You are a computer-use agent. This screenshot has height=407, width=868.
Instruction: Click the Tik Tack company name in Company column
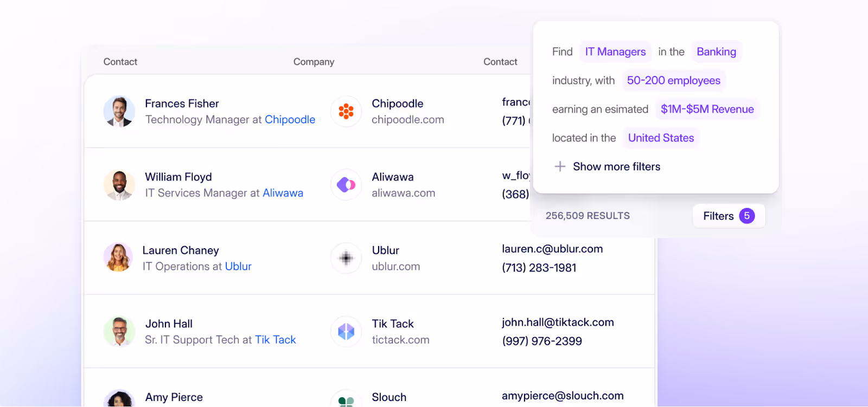click(392, 324)
